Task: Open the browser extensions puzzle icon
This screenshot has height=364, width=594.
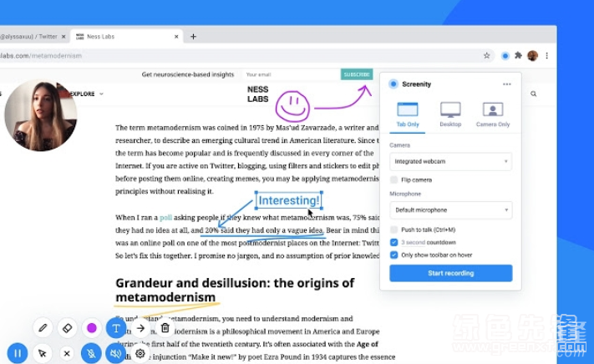Action: point(518,56)
